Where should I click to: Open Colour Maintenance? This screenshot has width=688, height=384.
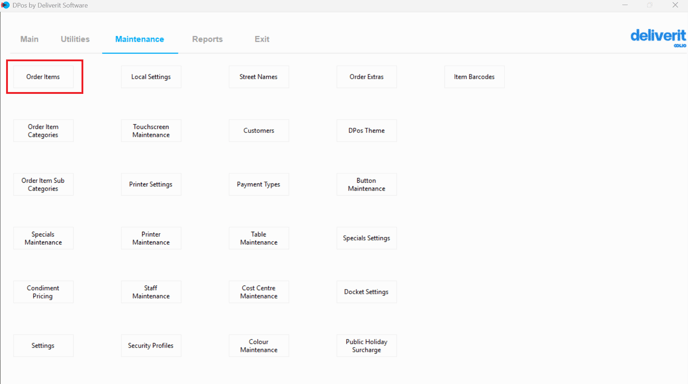click(x=258, y=346)
